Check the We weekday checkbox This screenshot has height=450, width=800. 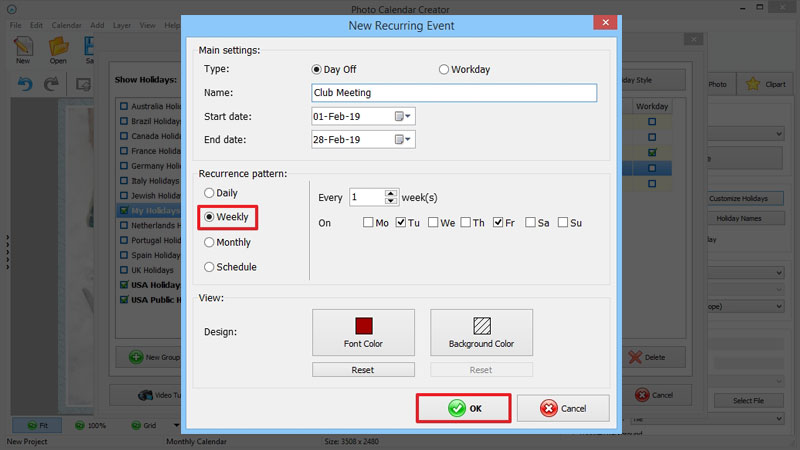point(433,222)
